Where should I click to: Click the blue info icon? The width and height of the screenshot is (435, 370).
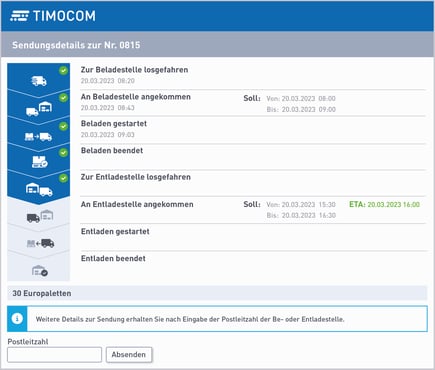point(17,319)
